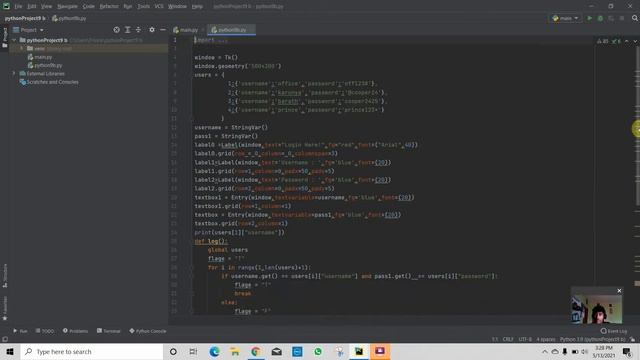Image resolution: width=640 pixels, height=360 pixels.
Task: Open the Refactor menu
Action: click(109, 7)
